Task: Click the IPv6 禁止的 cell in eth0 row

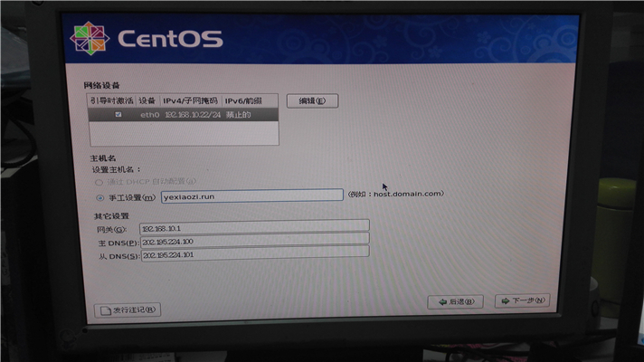Action: (238, 115)
